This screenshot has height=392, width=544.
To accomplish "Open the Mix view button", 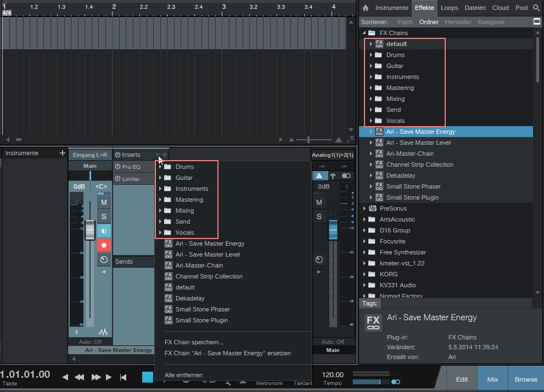I will click(x=492, y=379).
